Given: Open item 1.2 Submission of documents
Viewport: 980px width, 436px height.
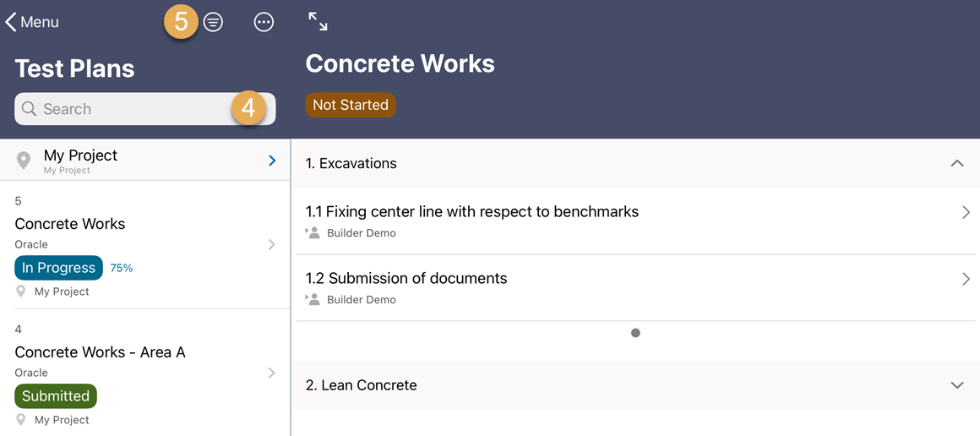Looking at the screenshot, I should click(x=406, y=279).
